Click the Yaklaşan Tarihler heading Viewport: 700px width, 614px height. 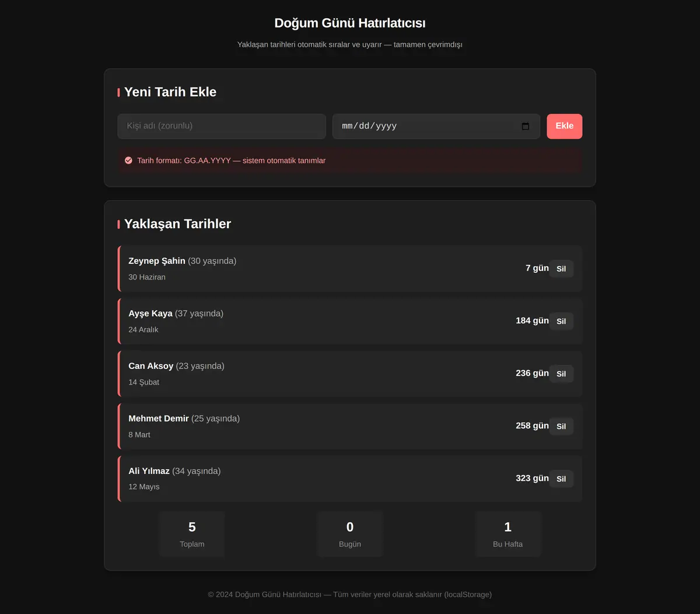[178, 224]
